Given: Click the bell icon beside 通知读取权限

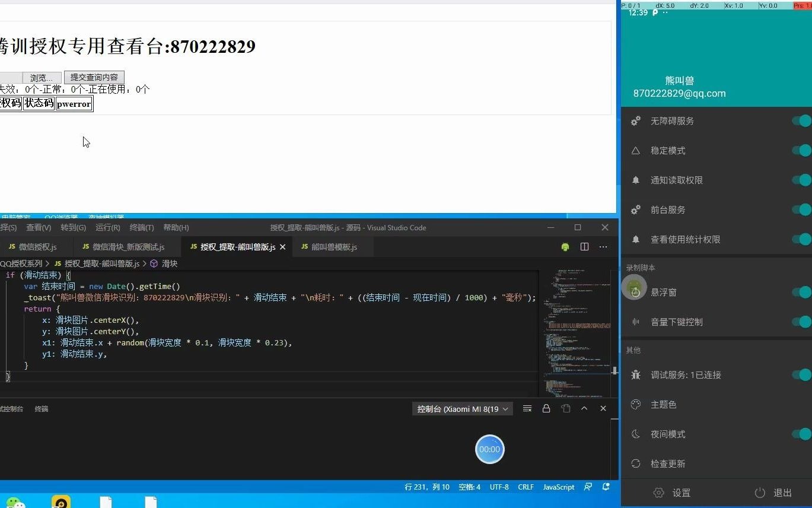Looking at the screenshot, I should click(636, 180).
